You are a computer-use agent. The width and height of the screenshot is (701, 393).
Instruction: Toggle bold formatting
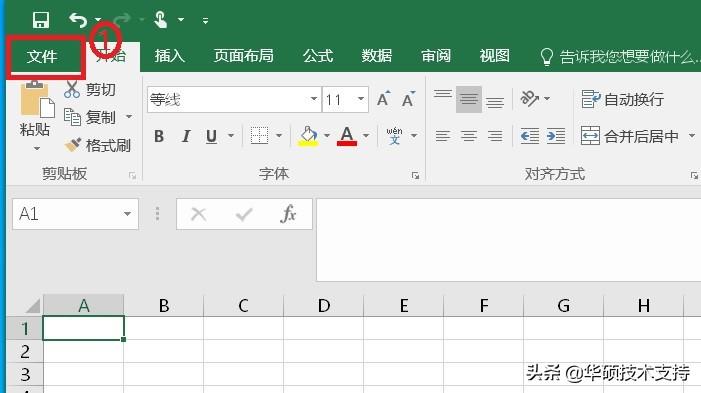[159, 136]
